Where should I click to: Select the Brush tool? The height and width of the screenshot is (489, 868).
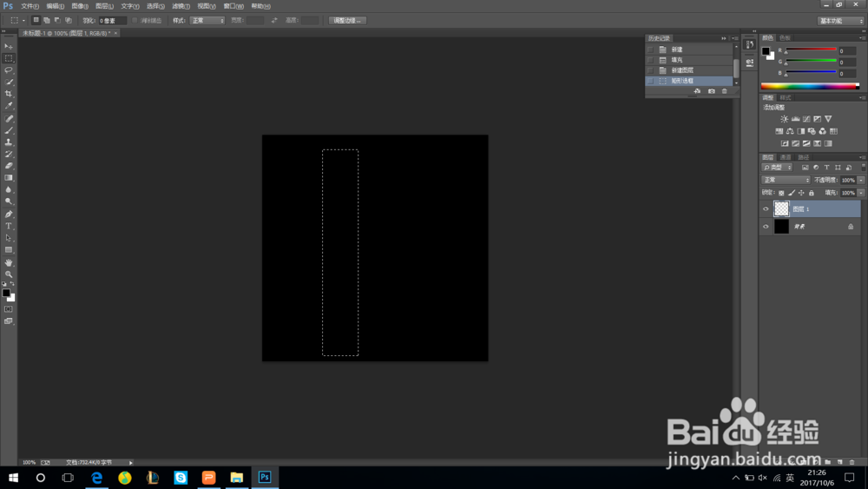coord(9,130)
